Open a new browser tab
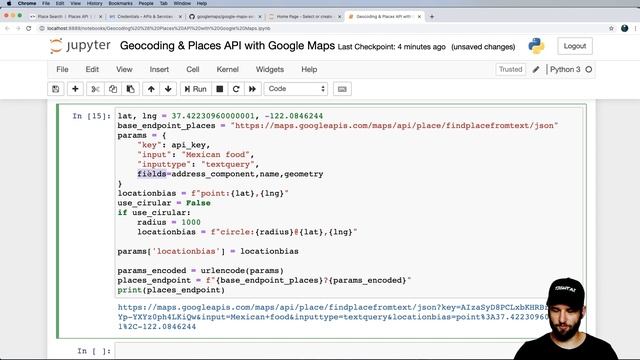The height and width of the screenshot is (360, 640). [432, 17]
